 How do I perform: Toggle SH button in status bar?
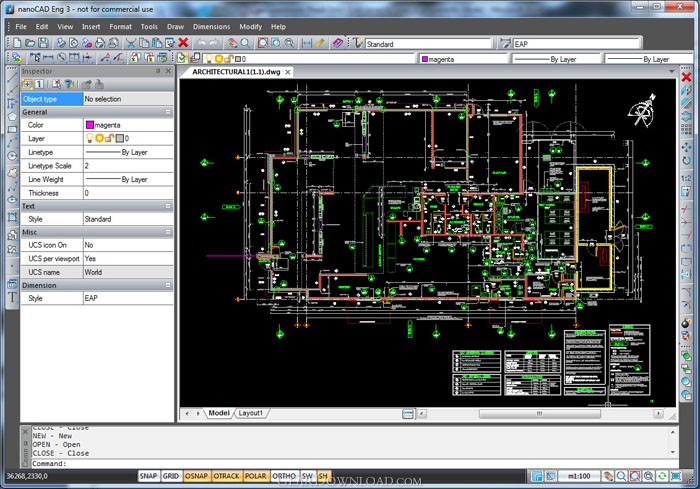pyautogui.click(x=323, y=476)
